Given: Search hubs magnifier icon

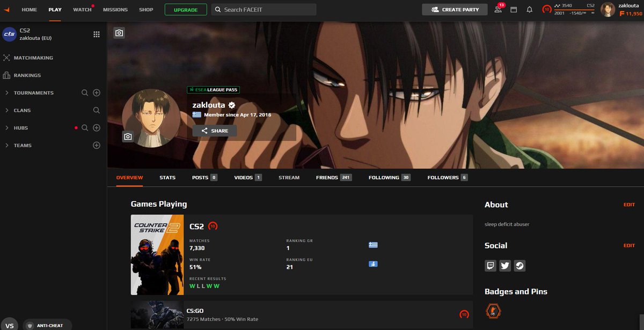Looking at the screenshot, I should [x=85, y=128].
